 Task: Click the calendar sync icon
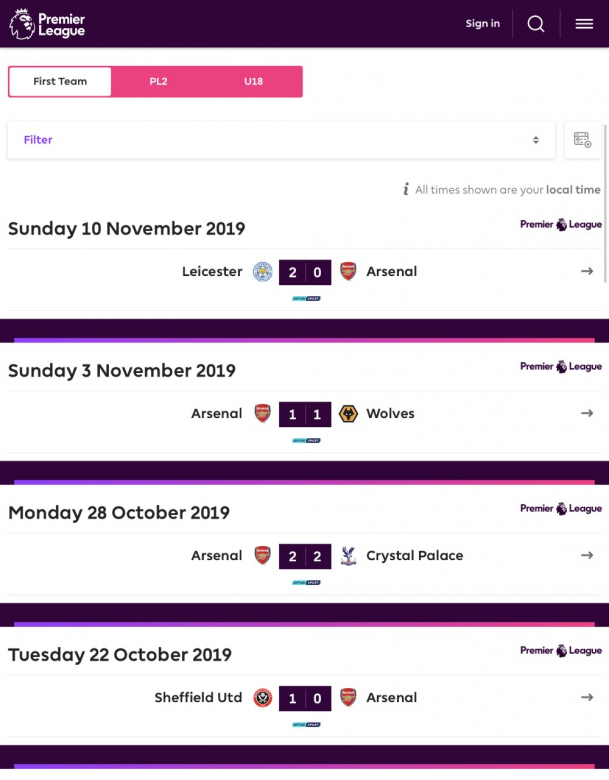(583, 140)
